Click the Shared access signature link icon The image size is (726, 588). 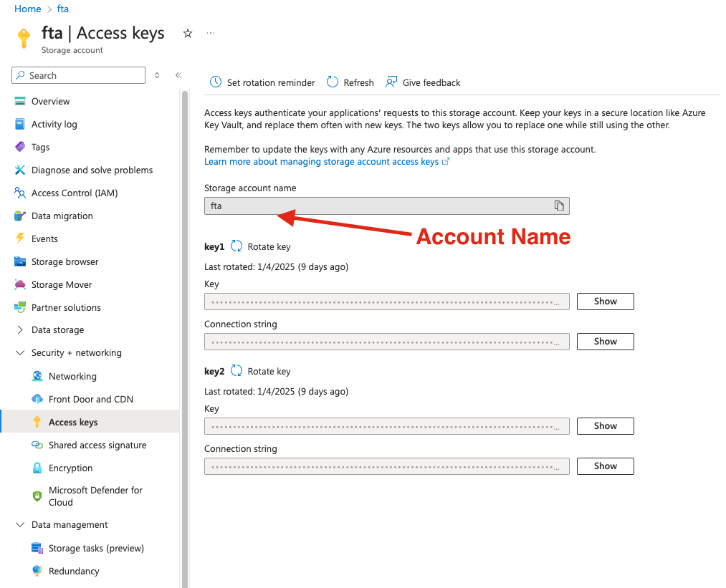(x=37, y=445)
